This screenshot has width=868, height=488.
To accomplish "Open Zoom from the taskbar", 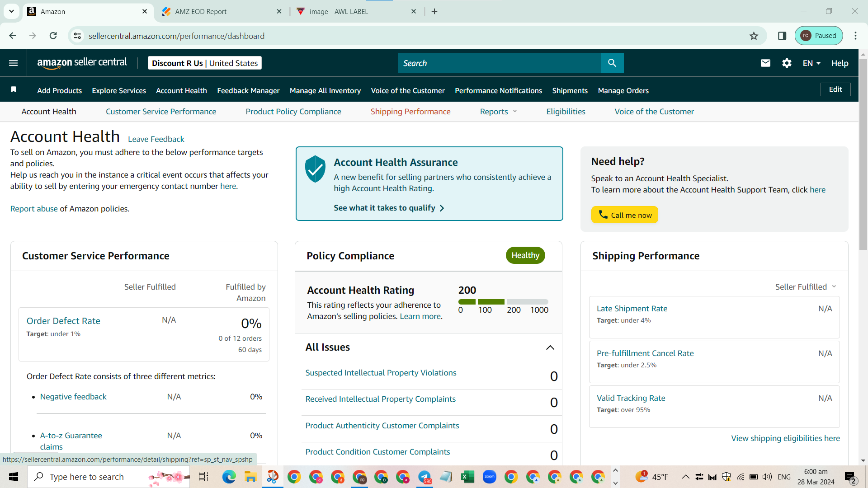I will click(x=489, y=477).
